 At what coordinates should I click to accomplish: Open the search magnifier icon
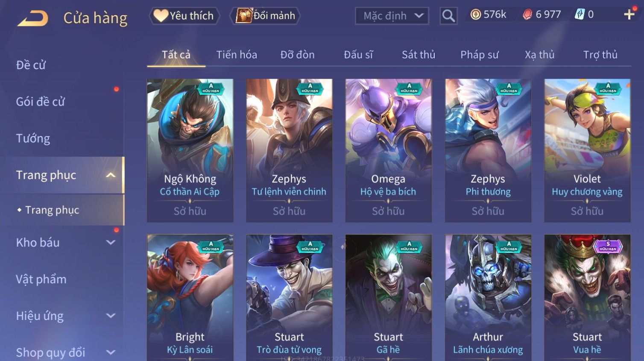point(448,16)
